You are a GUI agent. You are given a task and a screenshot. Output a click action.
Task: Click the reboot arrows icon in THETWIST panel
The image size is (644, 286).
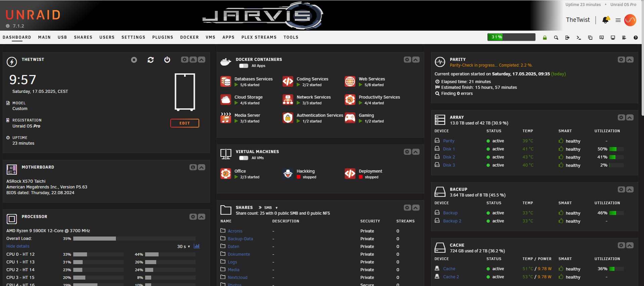[151, 60]
